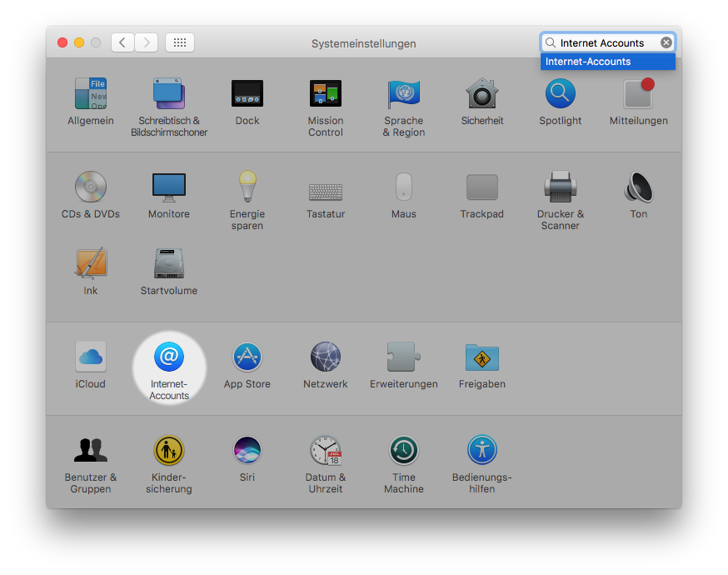This screenshot has width=728, height=575.
Task: Select the Internet-Accounts search suggestion
Action: coord(608,62)
